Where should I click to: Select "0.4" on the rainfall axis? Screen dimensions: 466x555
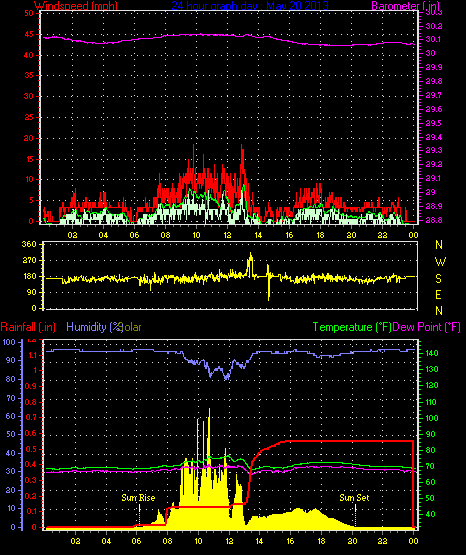(31, 465)
